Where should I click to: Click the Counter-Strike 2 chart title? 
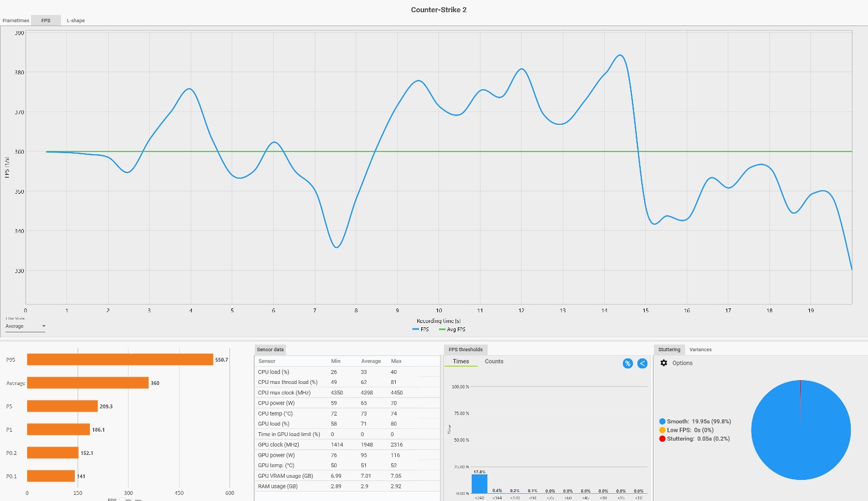click(x=438, y=9)
